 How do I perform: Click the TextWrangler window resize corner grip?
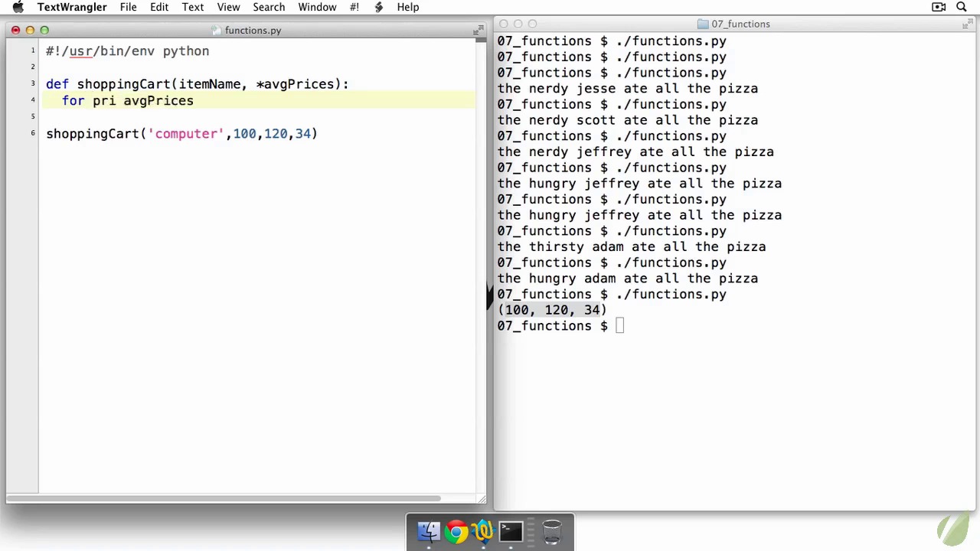point(482,499)
